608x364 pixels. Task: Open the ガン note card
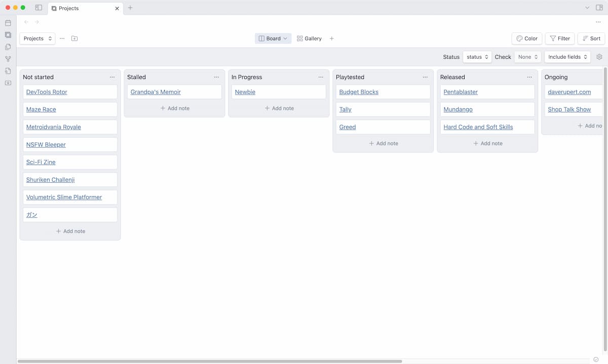pos(70,215)
